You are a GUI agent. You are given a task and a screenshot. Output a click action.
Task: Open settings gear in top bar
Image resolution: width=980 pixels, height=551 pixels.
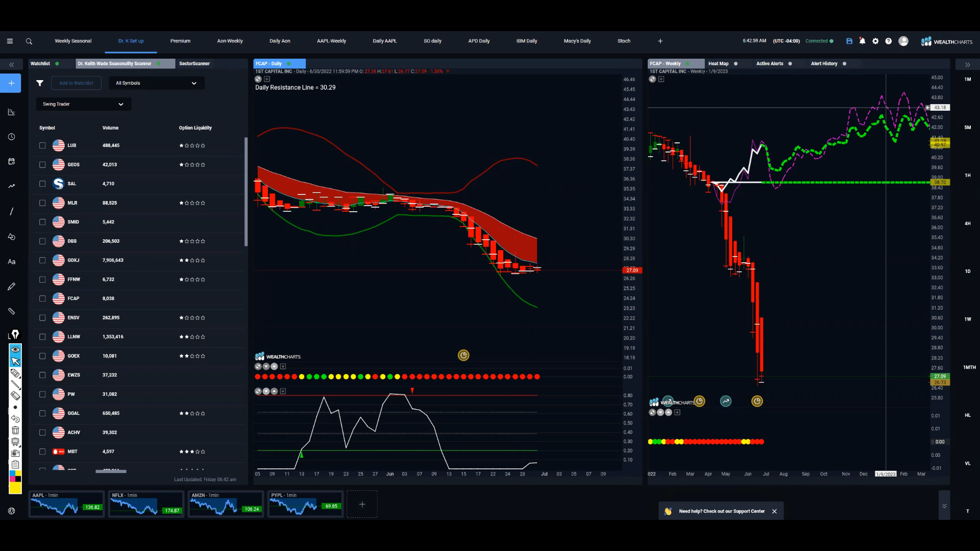tap(875, 41)
